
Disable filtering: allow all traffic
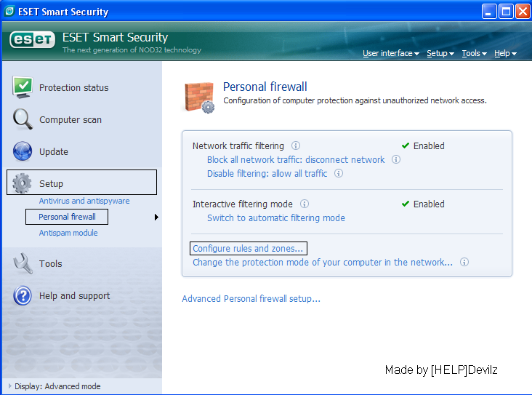click(x=267, y=174)
